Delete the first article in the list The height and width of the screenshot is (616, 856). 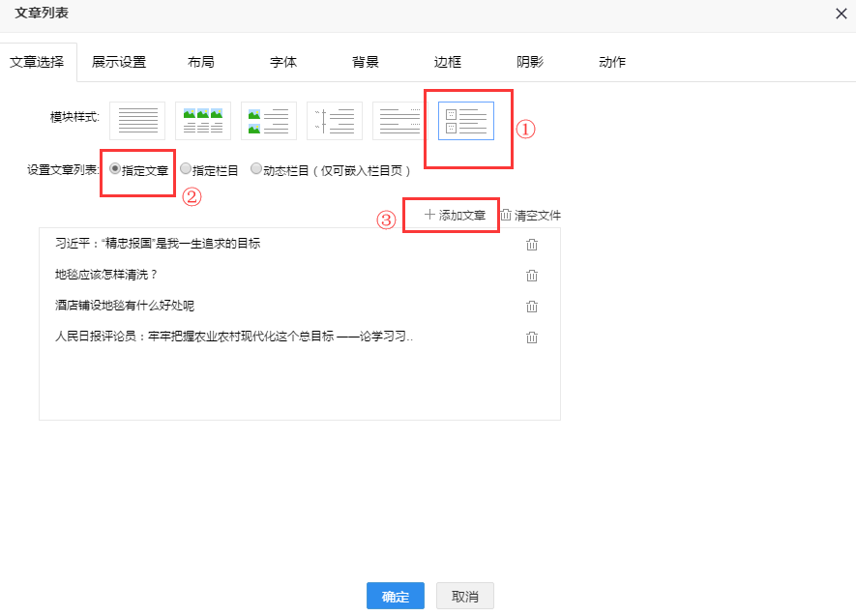[531, 245]
